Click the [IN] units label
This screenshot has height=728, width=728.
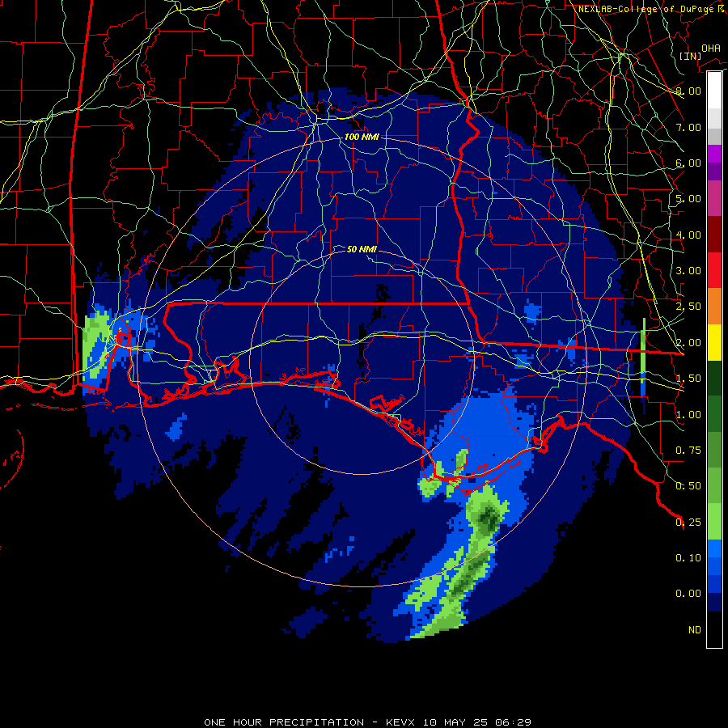690,56
